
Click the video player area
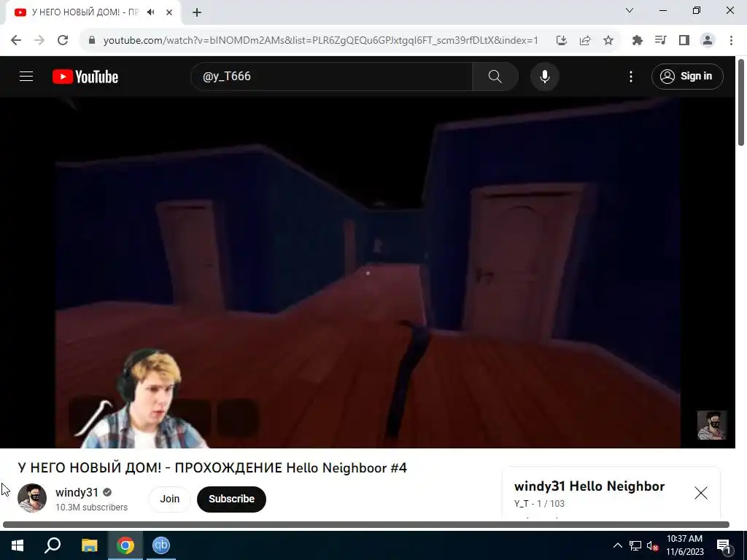point(368,273)
